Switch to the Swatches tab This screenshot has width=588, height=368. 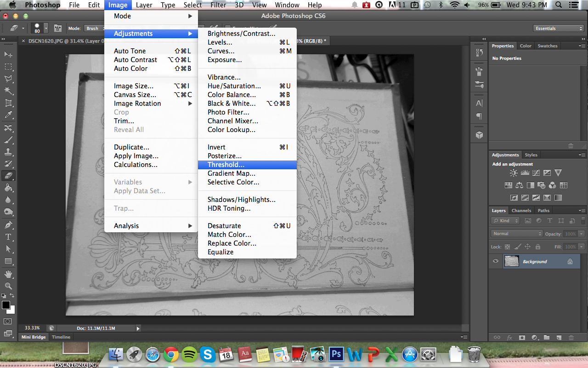pos(548,46)
